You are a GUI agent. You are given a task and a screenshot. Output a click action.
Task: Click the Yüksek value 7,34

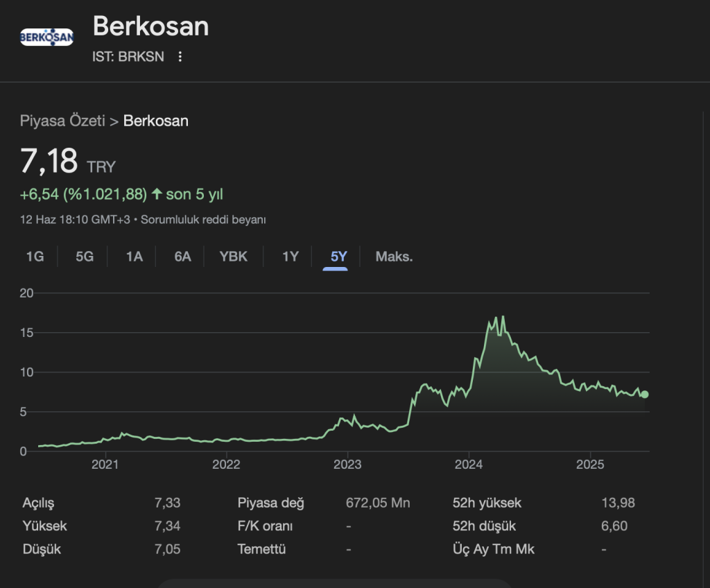tap(168, 526)
